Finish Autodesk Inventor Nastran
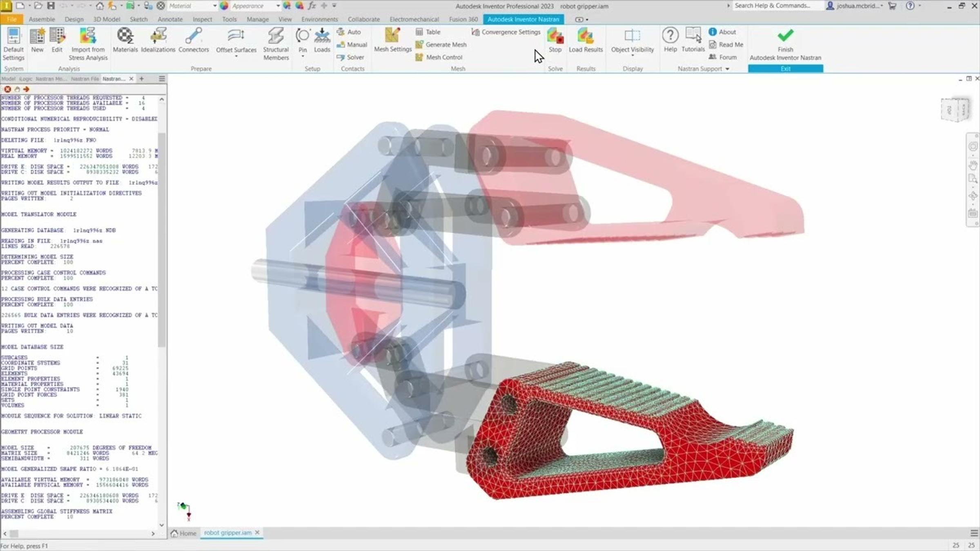Viewport: 980px width, 551px height. (785, 44)
